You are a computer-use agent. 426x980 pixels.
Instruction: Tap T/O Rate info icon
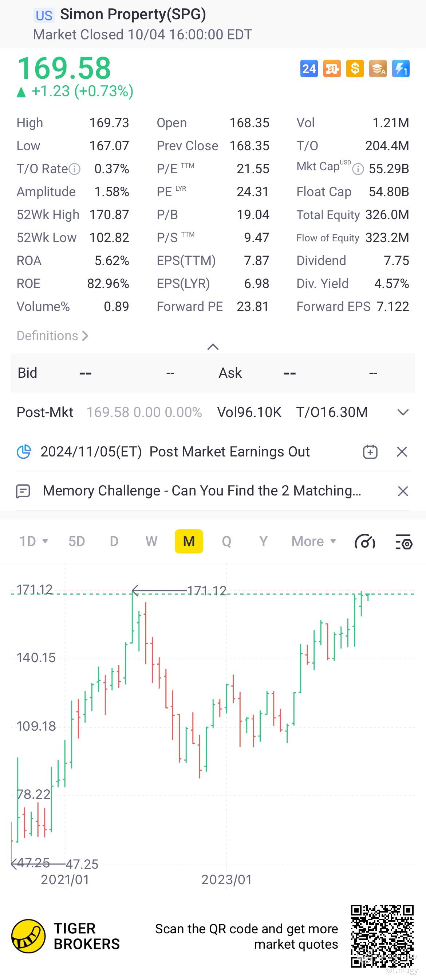pyautogui.click(x=75, y=169)
